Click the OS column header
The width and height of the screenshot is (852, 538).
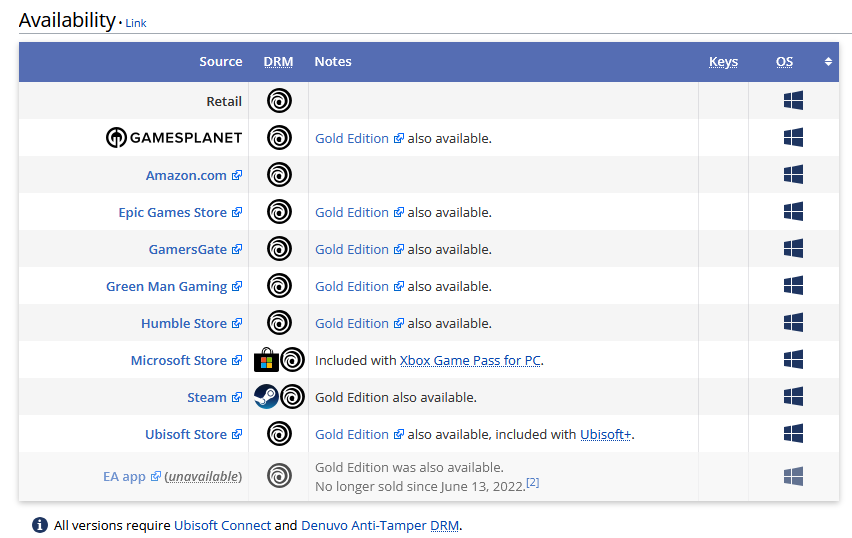click(784, 61)
